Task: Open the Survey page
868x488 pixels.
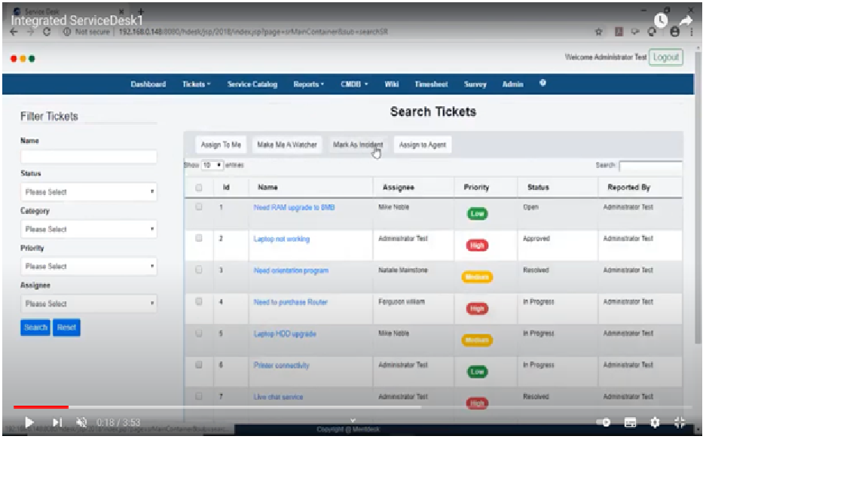Action: [x=475, y=84]
